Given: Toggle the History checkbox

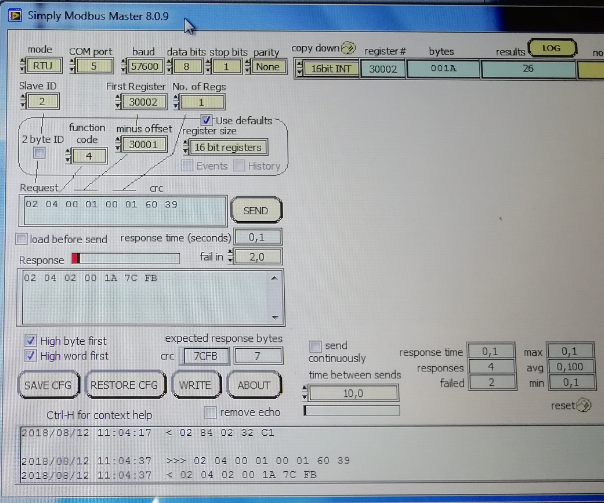Looking at the screenshot, I should 239,166.
